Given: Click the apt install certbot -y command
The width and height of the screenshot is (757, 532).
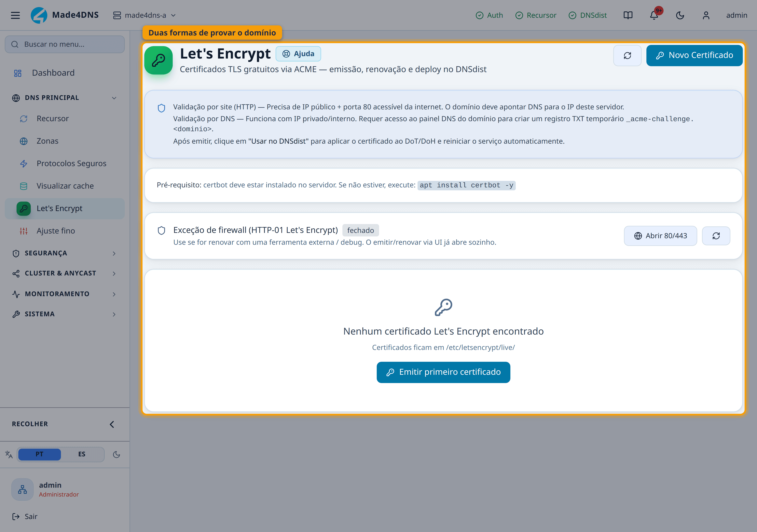Looking at the screenshot, I should tap(467, 185).
